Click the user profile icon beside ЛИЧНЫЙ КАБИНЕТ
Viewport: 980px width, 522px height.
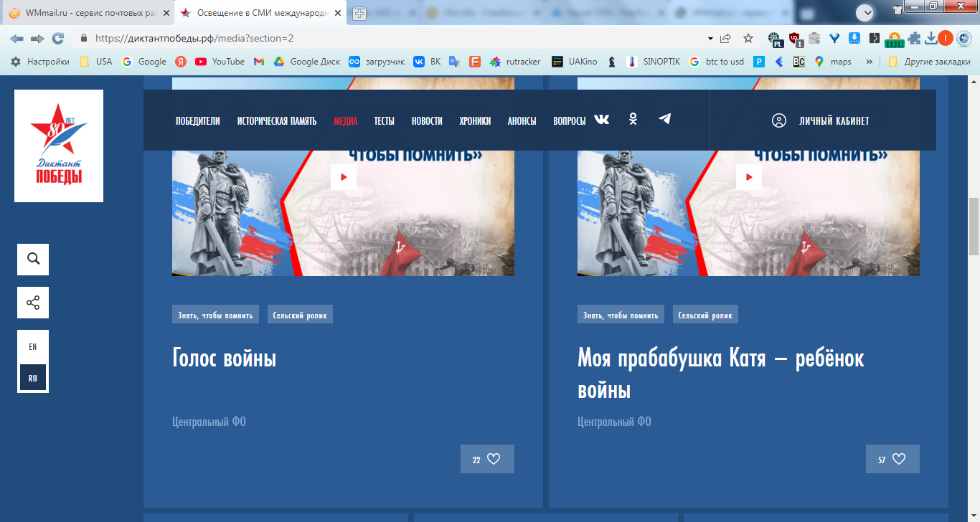pyautogui.click(x=779, y=120)
